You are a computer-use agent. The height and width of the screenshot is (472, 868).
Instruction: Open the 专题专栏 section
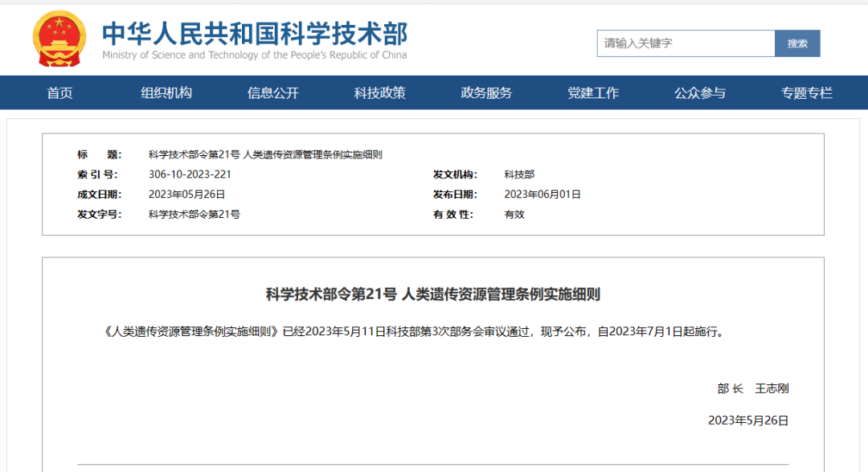[x=807, y=93]
